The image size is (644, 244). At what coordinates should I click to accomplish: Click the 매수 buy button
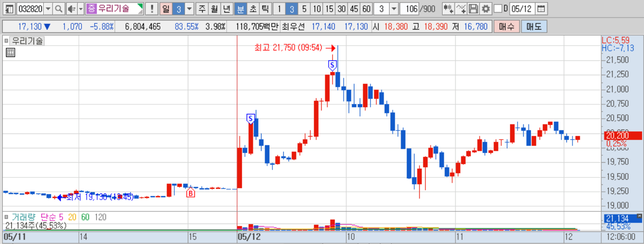click(x=506, y=27)
